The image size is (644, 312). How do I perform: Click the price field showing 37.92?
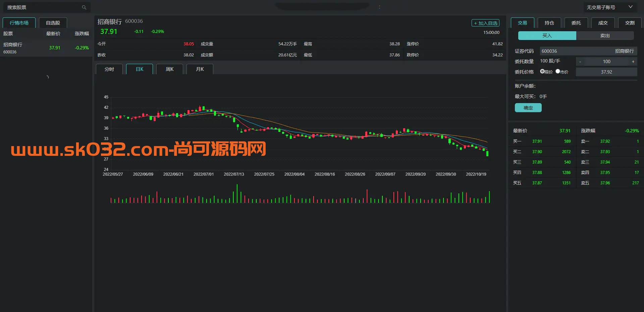pos(606,72)
